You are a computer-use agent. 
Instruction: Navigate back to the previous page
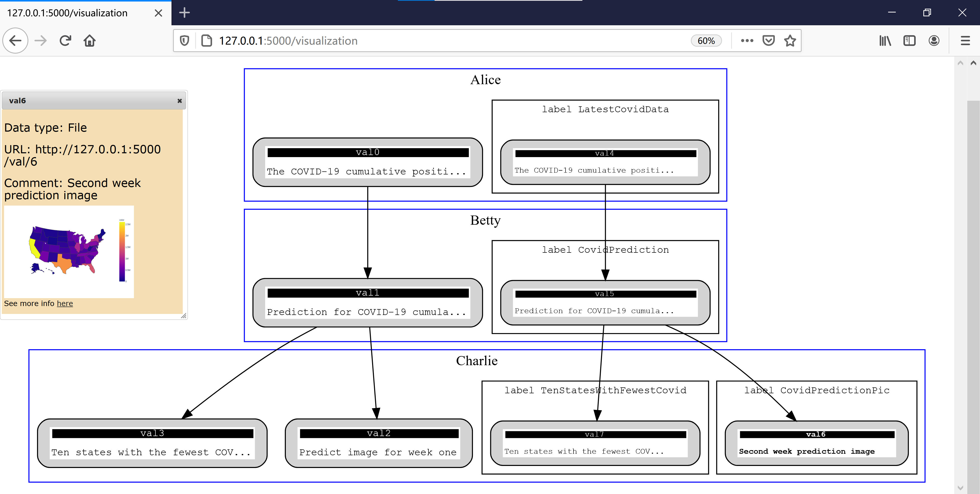pyautogui.click(x=15, y=40)
